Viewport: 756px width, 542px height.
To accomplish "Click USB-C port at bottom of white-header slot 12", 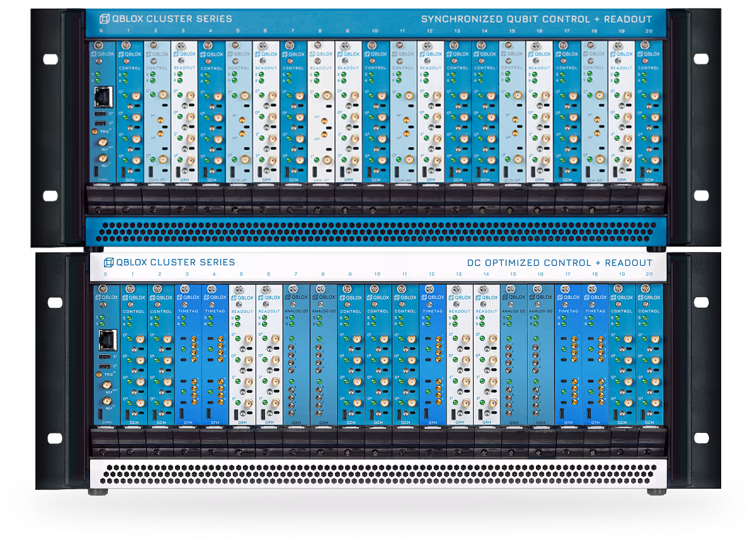I will click(427, 413).
